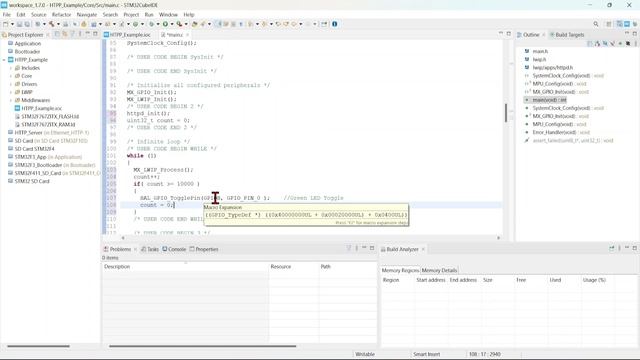The height and width of the screenshot is (360, 640).
Task: Expand the Includes folder
Action: pos(11,68)
